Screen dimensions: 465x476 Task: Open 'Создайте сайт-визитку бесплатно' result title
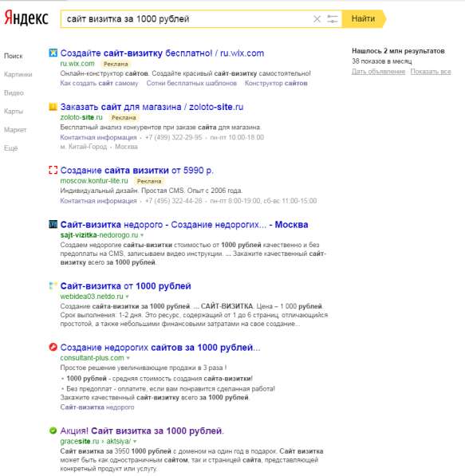pos(162,53)
